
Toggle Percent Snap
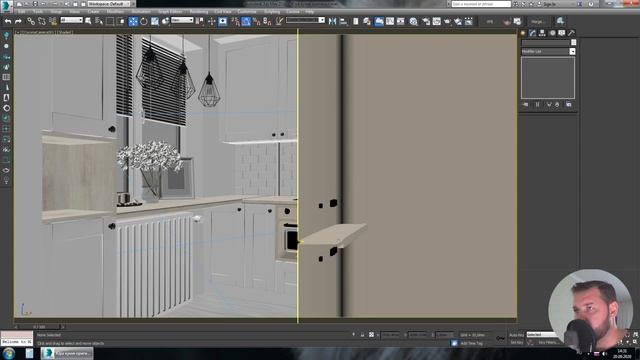(257, 21)
